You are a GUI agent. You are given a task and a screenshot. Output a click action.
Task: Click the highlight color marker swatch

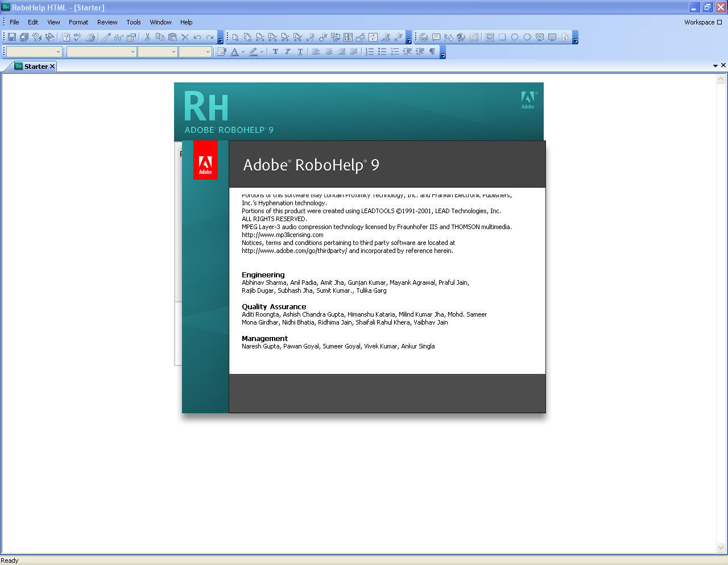[253, 52]
